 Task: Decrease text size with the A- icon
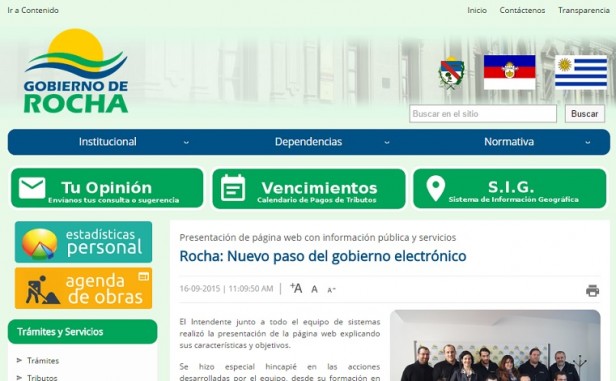tap(331, 290)
